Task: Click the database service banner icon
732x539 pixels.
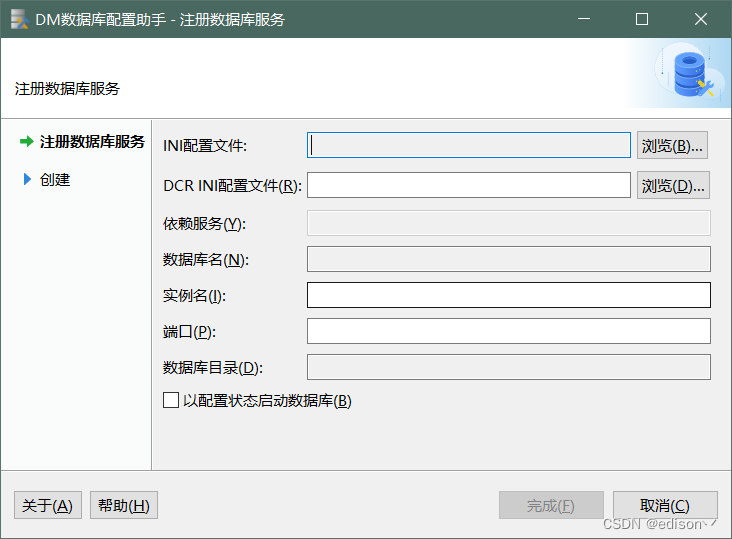Action: [690, 74]
